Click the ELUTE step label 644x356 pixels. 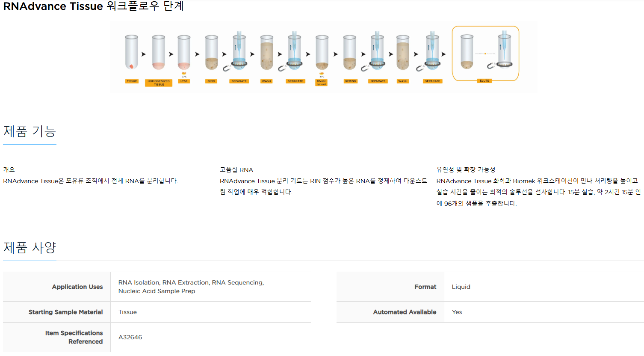[484, 80]
